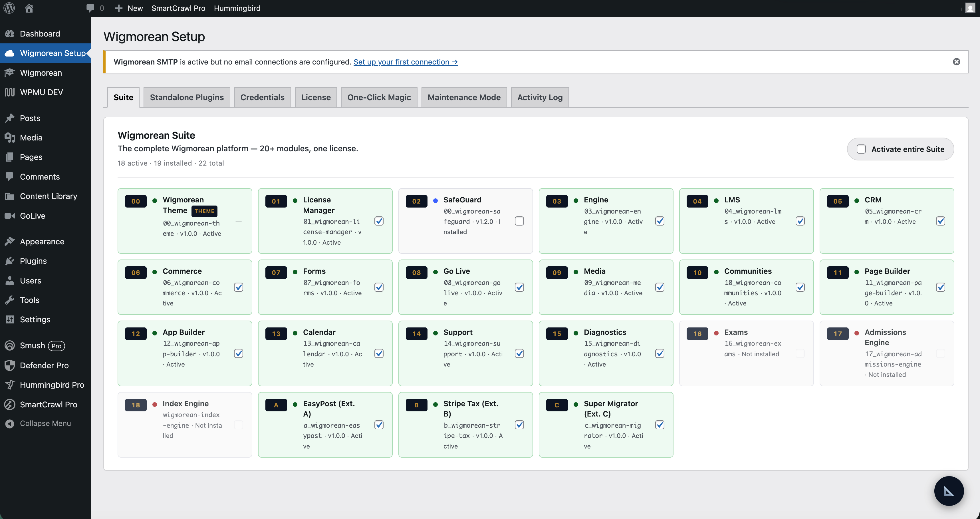Check the Activate entire Suite checkbox
980x519 pixels.
pos(861,149)
